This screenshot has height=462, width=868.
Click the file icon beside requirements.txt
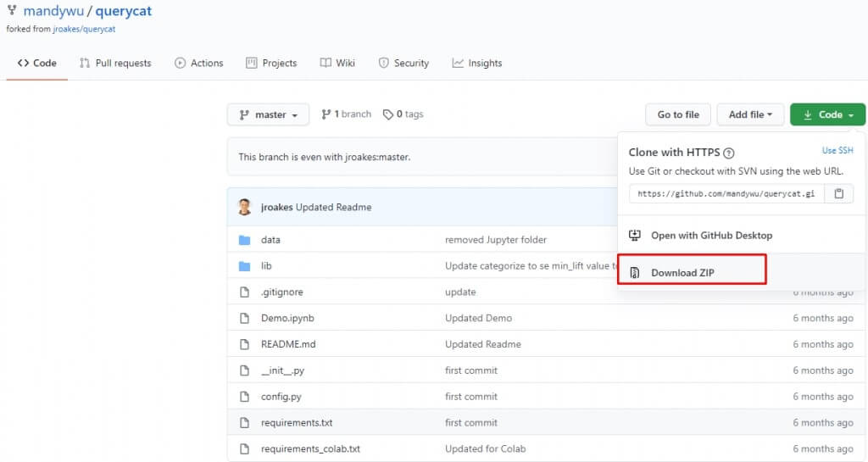244,423
